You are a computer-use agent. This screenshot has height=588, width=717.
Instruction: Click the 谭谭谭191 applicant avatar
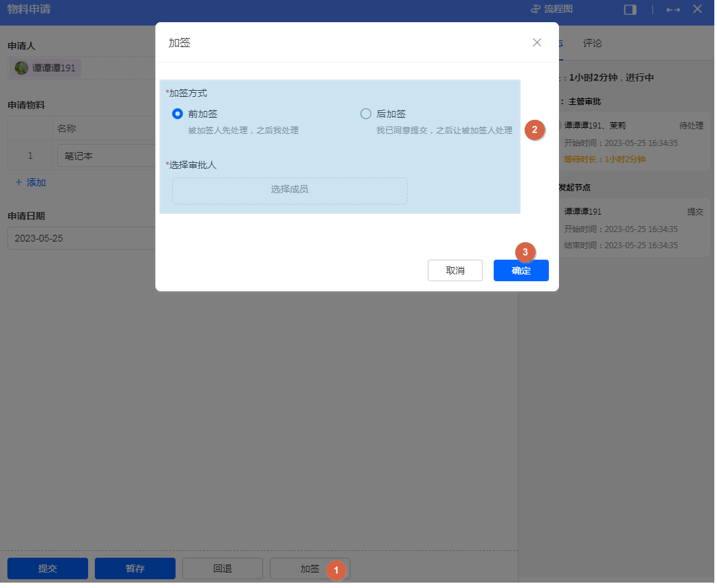point(22,68)
